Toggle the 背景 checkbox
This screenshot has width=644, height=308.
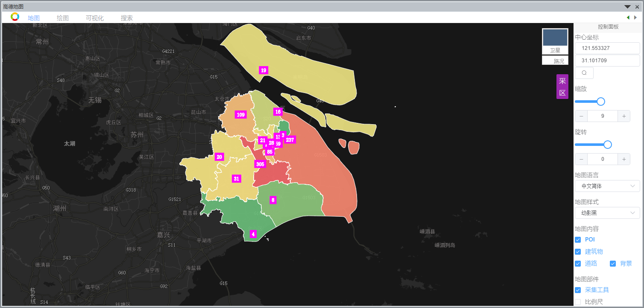point(613,264)
